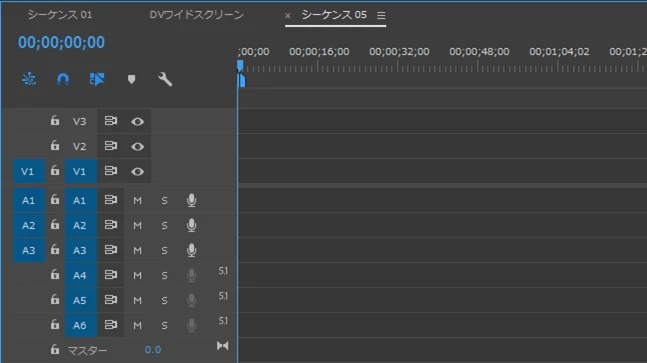Solo track A1
This screenshot has height=363, width=647.
click(x=164, y=201)
